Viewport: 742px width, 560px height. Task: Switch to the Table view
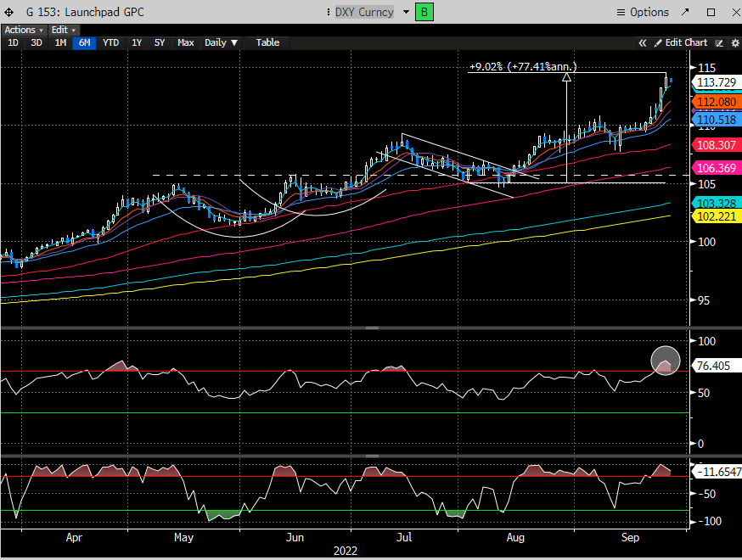point(267,42)
